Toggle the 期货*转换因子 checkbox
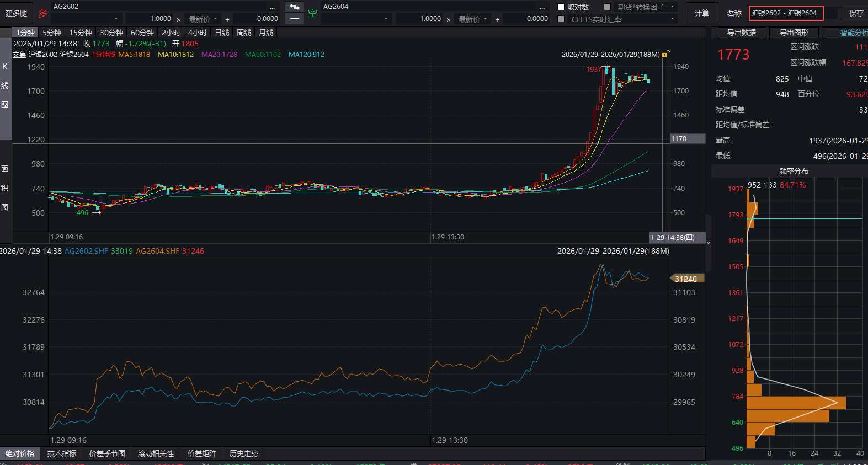Image resolution: width=868 pixels, height=465 pixels. (608, 7)
